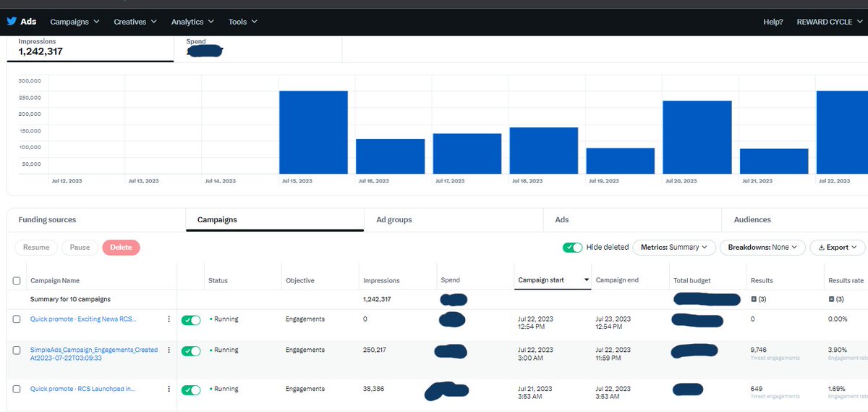Sort by the Results column header
Viewport: 868px width, 412px height.
[x=762, y=280]
